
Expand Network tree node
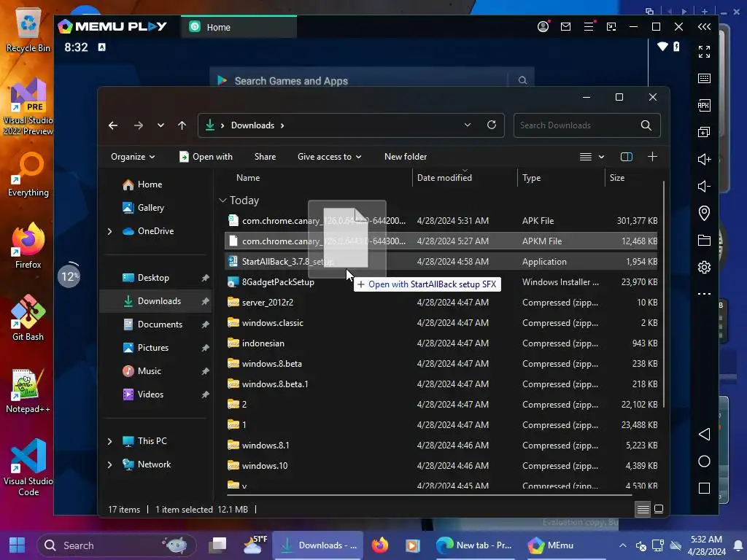tap(109, 464)
